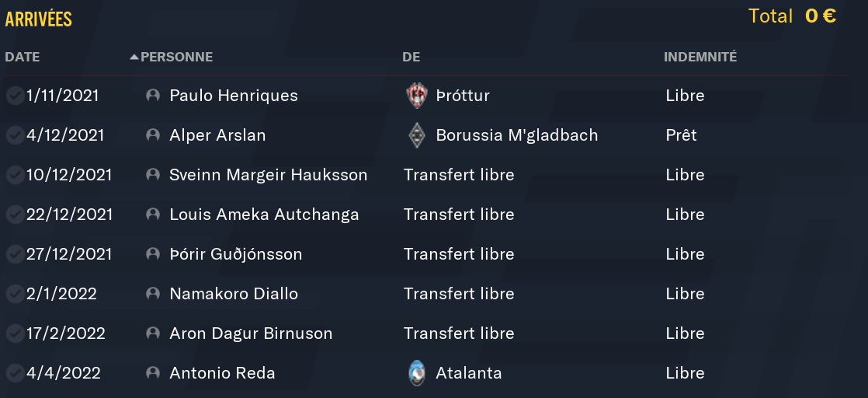
Task: Click person icon beside Alper Arslan
Action: tap(153, 135)
